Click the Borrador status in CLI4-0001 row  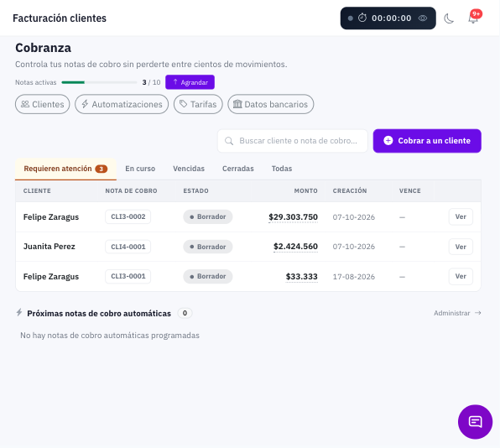[207, 247]
